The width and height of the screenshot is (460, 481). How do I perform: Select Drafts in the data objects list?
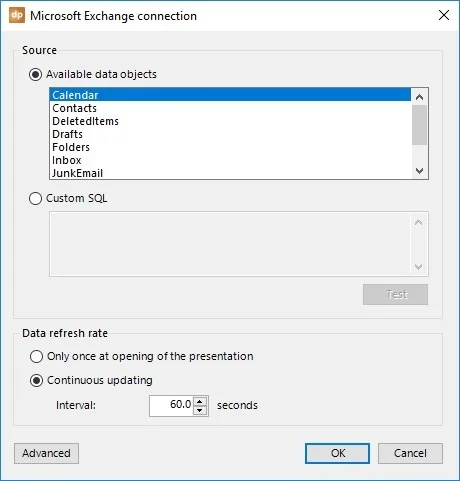pos(230,134)
